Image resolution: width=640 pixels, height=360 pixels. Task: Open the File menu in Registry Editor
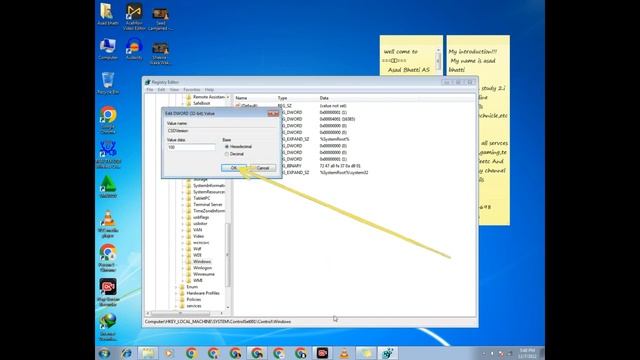tap(150, 89)
